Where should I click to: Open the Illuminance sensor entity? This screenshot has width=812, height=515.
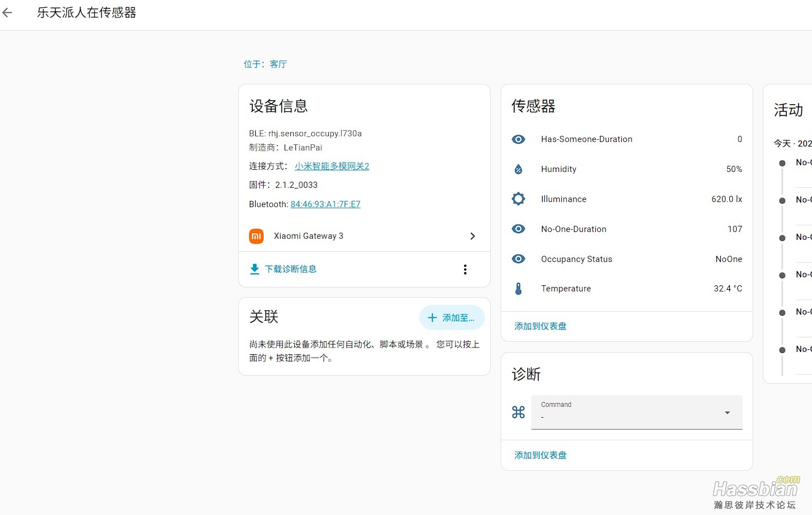[627, 199]
